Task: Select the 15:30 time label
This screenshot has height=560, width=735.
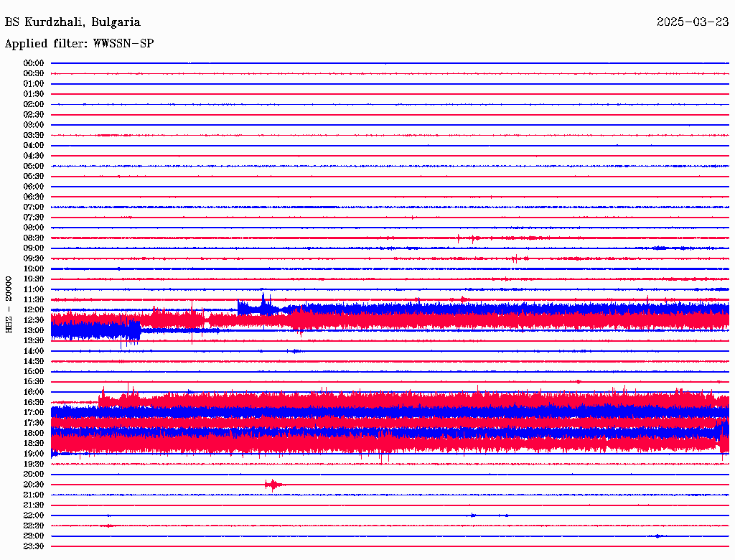Action: click(x=34, y=382)
